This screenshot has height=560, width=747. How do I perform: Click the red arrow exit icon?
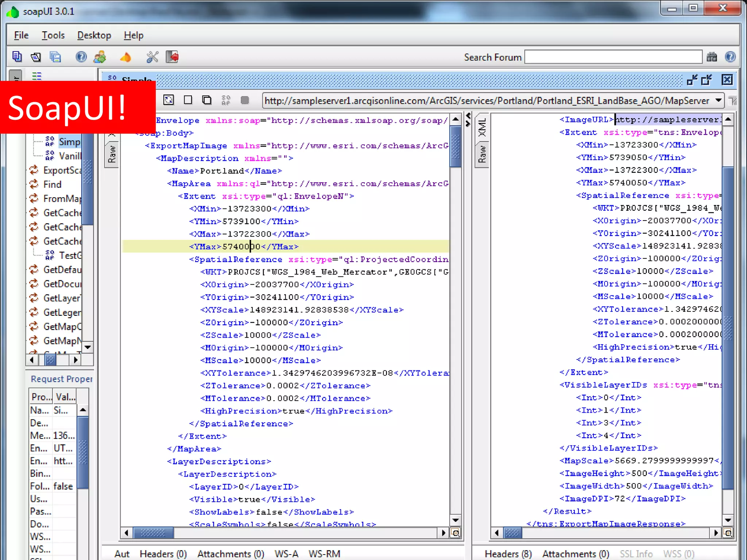172,57
